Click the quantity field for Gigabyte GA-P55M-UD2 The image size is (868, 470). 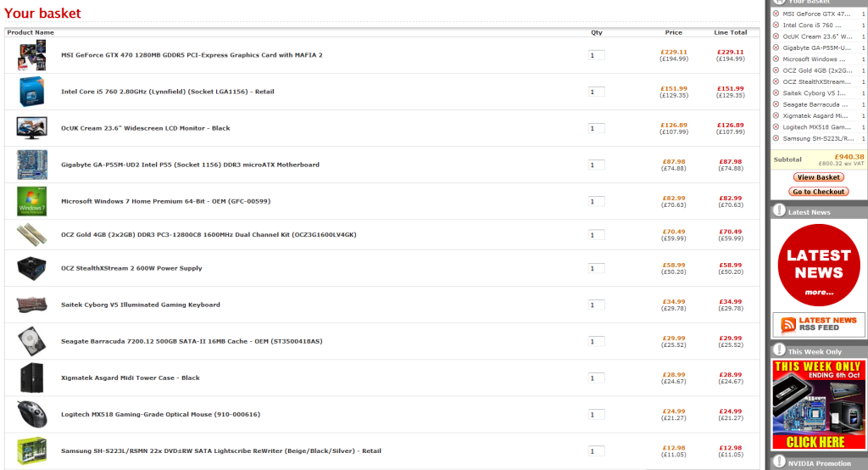point(596,165)
